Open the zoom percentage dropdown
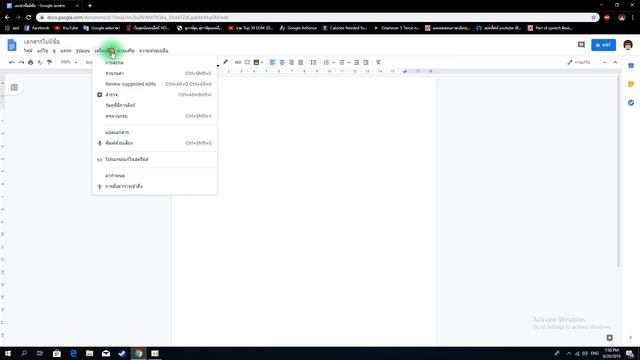The image size is (640, 360). 69,62
